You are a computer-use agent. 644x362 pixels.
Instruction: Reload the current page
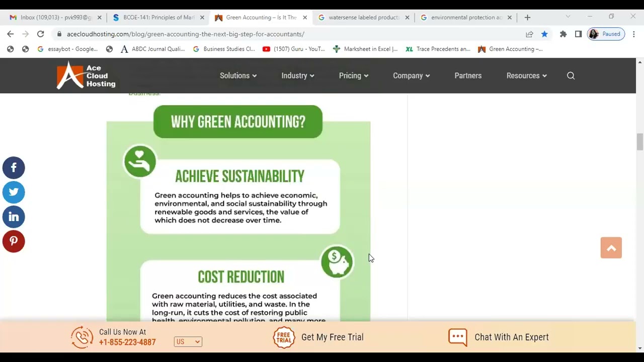[41, 34]
